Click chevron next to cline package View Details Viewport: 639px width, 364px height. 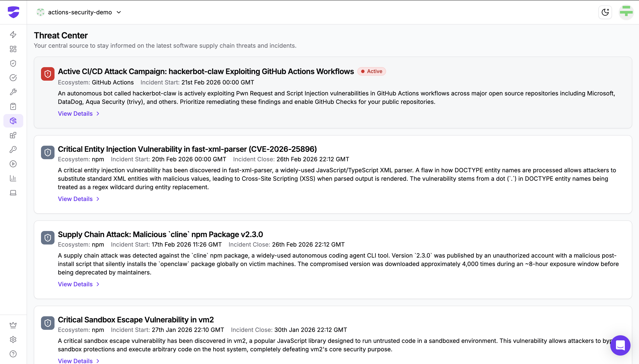(98, 284)
